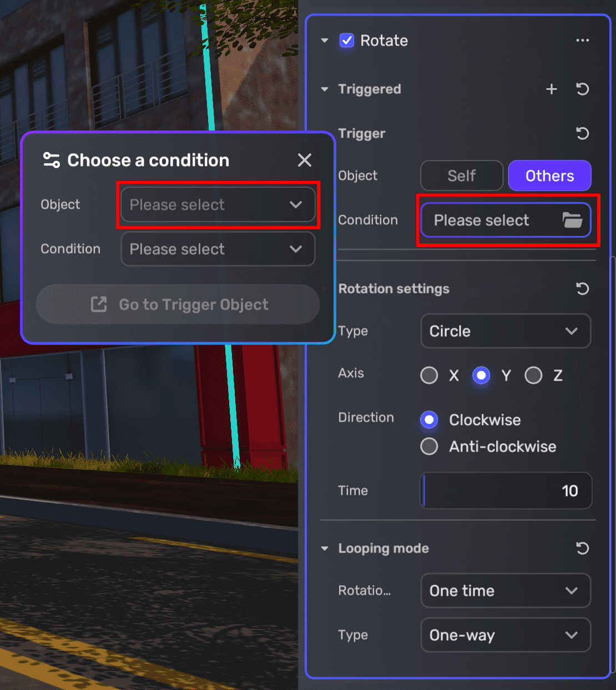Open the Object dropdown in condition dialog

218,205
